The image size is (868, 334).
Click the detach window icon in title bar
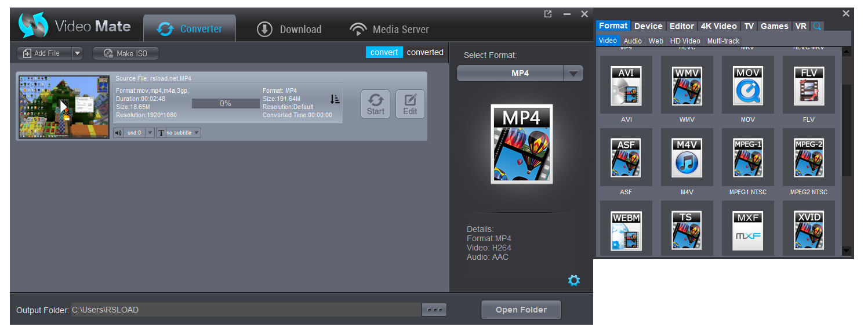(548, 14)
